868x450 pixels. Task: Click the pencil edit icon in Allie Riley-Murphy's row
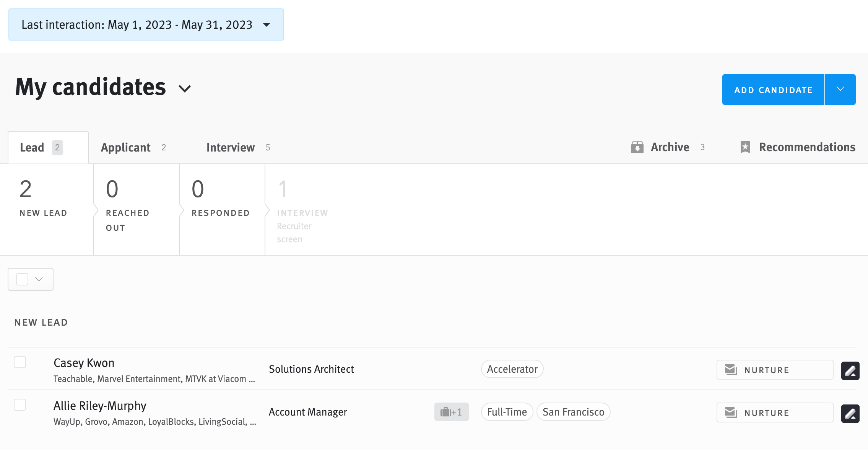pos(850,413)
